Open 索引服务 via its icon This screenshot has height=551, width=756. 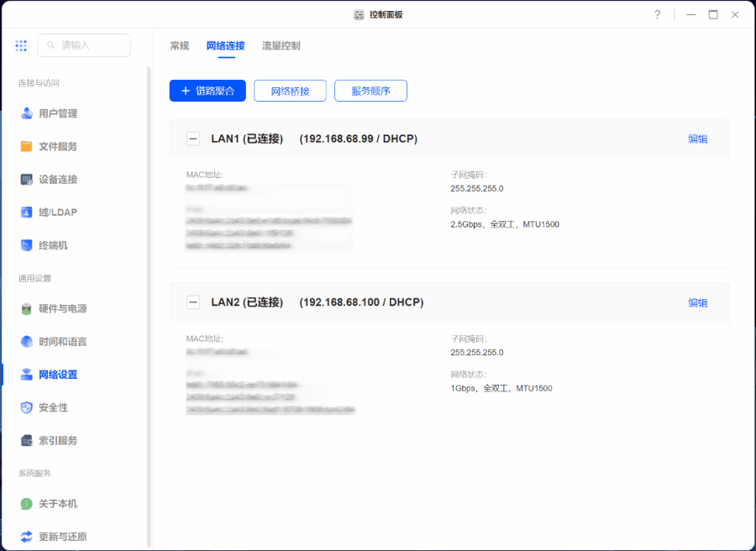(x=27, y=440)
